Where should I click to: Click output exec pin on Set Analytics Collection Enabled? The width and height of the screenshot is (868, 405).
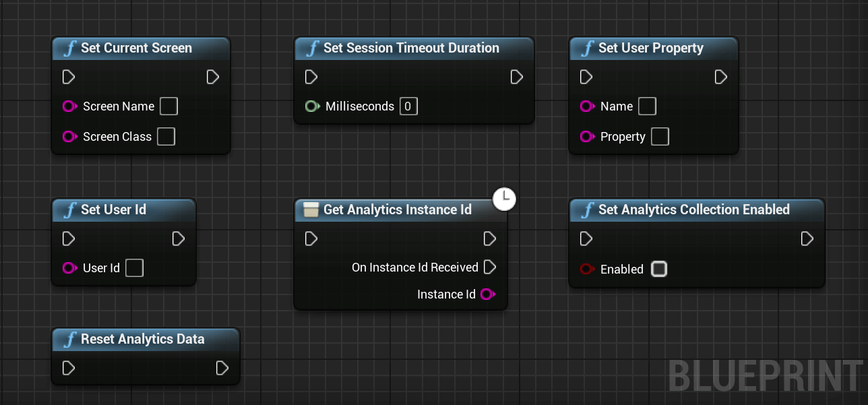point(807,239)
